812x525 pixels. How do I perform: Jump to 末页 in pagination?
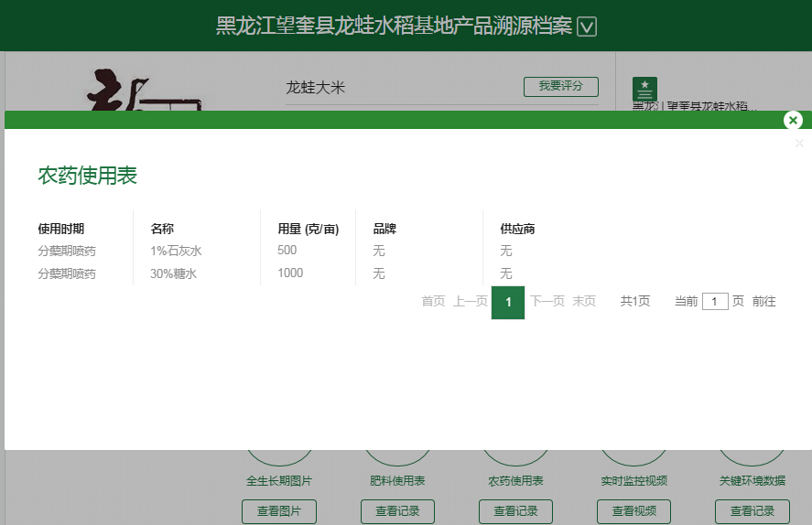tap(584, 302)
